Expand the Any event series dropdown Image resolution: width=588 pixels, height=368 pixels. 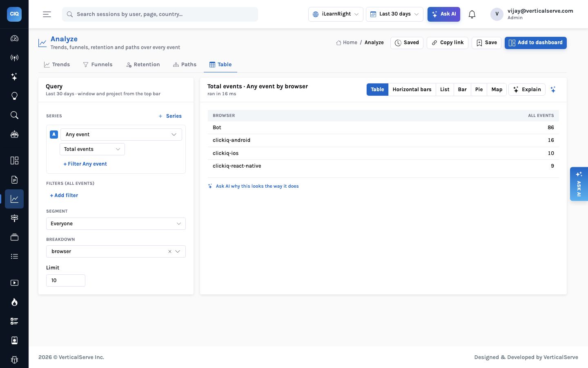[x=121, y=135]
